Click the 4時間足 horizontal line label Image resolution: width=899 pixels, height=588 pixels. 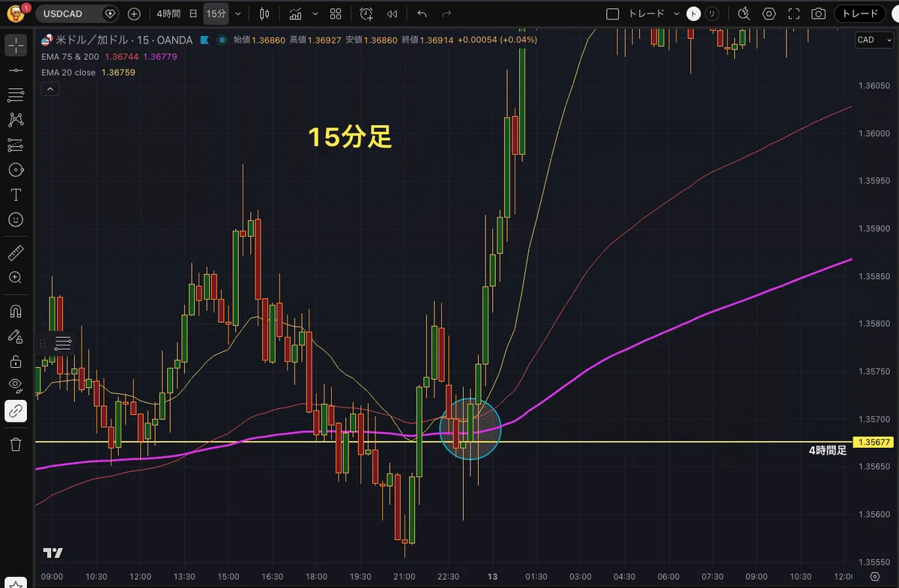pyautogui.click(x=827, y=450)
